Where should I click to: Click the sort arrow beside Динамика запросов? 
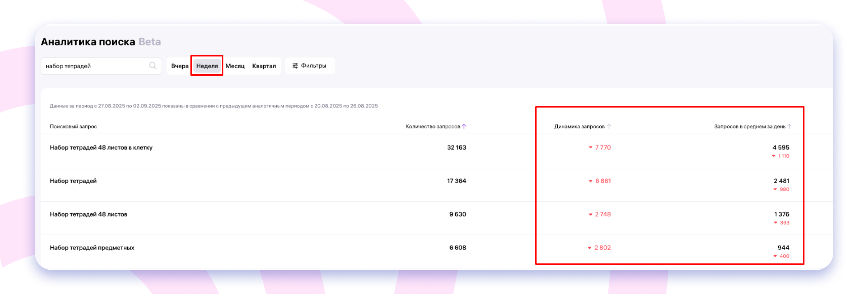point(609,126)
